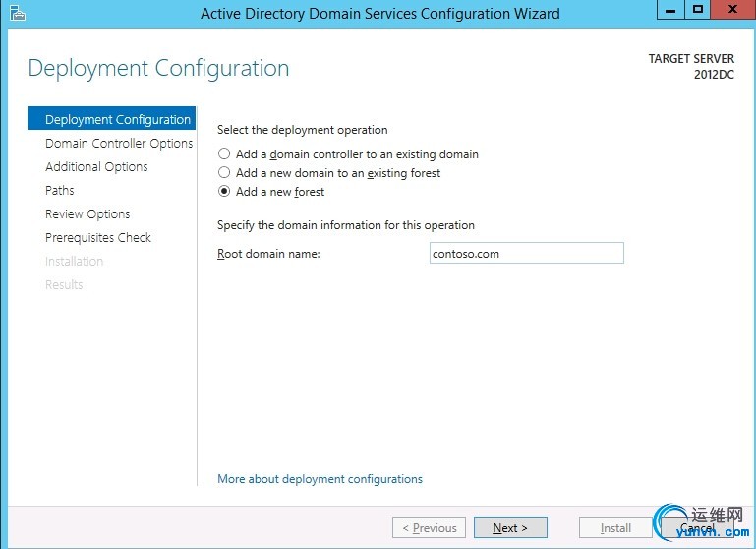The image size is (756, 549).
Task: Select the Prerequisites Check step
Action: (x=98, y=238)
